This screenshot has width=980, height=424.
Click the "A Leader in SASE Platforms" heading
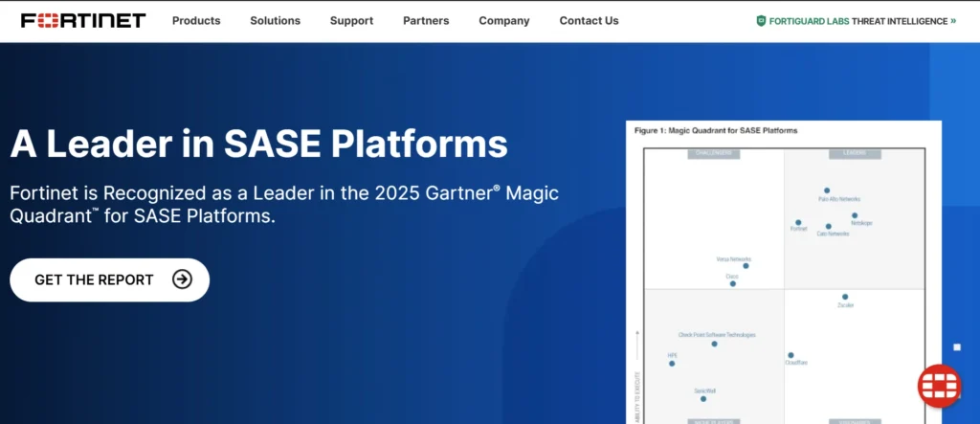click(x=258, y=144)
